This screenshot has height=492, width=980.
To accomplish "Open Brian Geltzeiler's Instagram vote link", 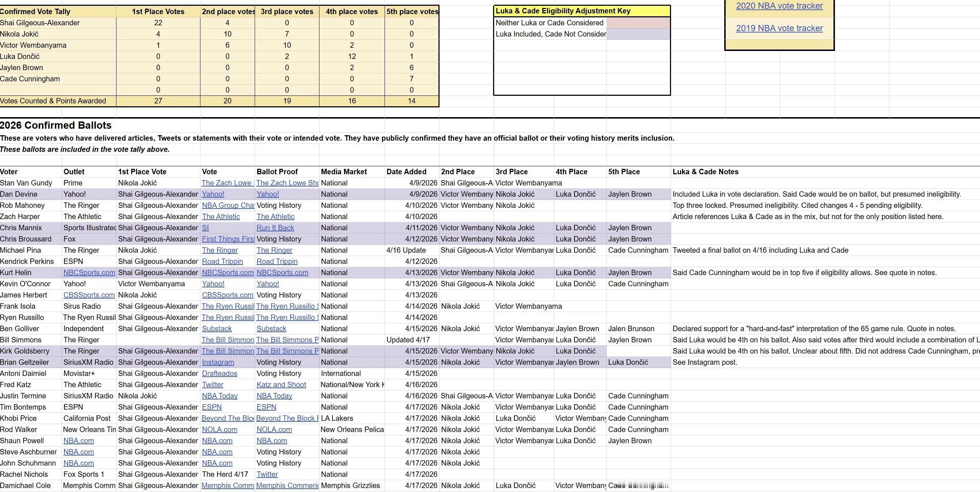I will pyautogui.click(x=218, y=362).
